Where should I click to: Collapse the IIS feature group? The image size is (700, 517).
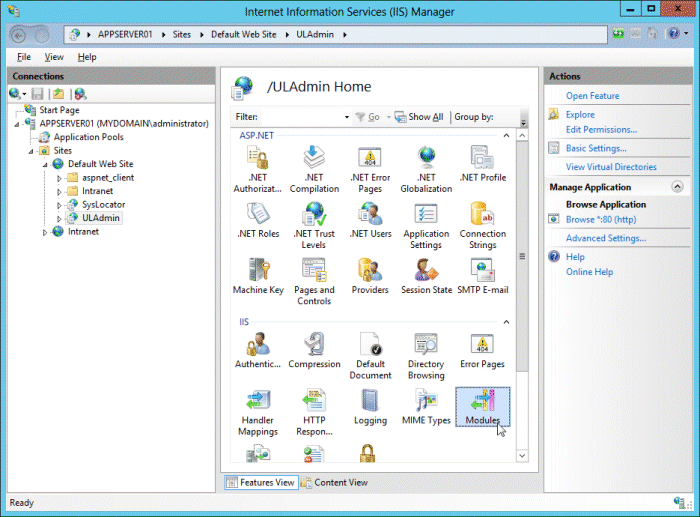point(506,322)
